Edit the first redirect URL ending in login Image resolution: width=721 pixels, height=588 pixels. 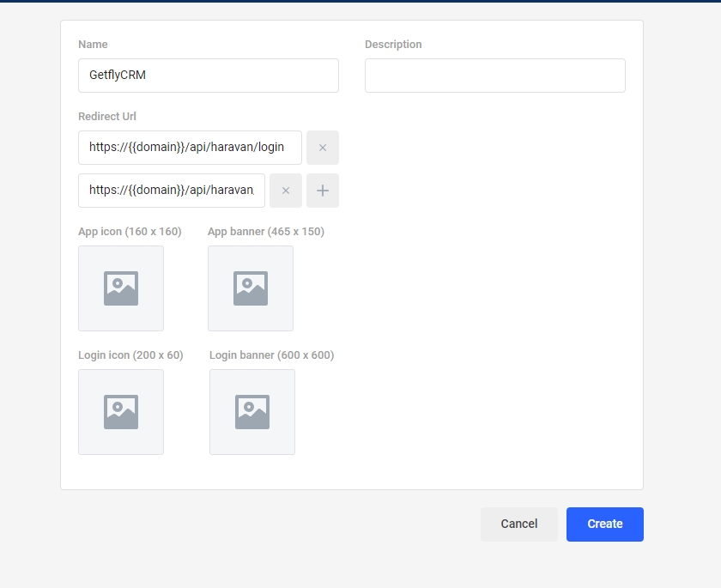pos(190,148)
